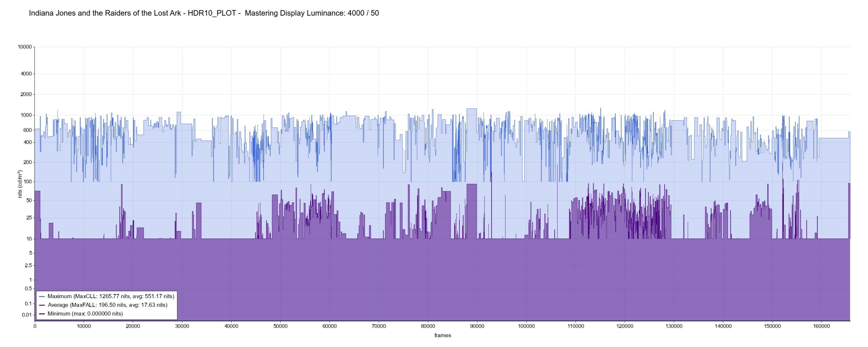
Task: Click the 200 y-axis tick label
Action: tap(27, 162)
